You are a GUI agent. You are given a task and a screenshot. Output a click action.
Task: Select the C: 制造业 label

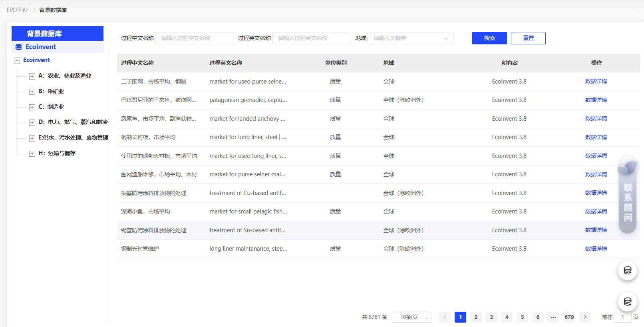point(51,107)
